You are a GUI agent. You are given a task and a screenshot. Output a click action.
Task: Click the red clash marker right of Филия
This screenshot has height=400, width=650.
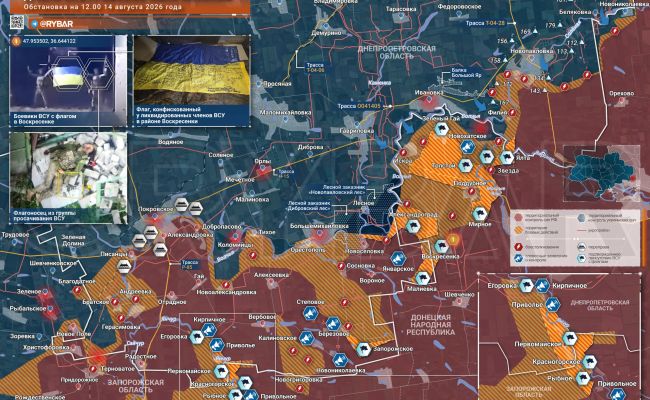[513, 112]
